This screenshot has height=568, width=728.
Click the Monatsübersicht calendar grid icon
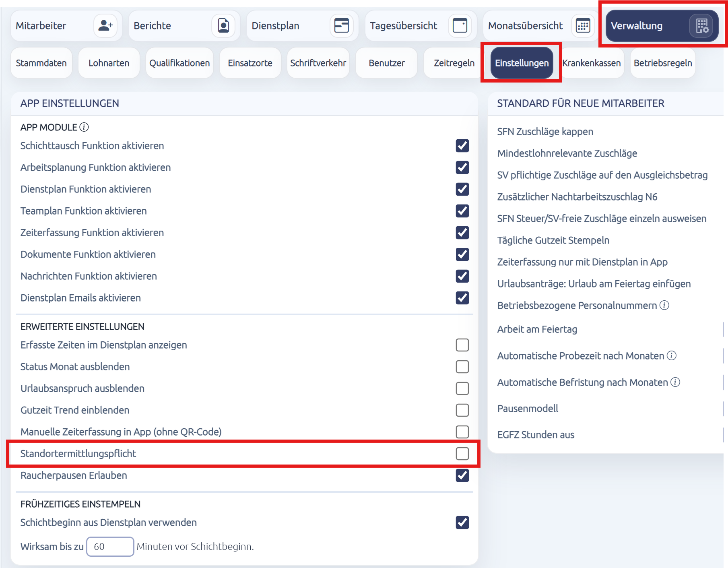pyautogui.click(x=583, y=26)
